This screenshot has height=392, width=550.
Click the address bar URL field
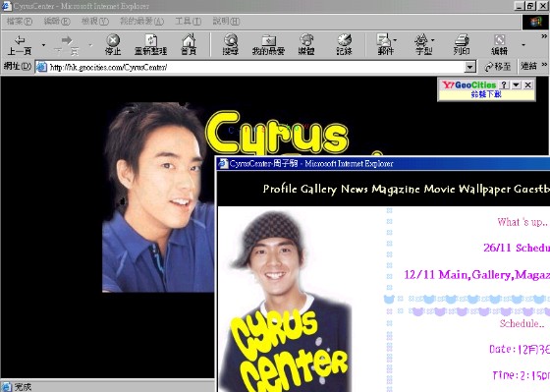click(x=255, y=67)
